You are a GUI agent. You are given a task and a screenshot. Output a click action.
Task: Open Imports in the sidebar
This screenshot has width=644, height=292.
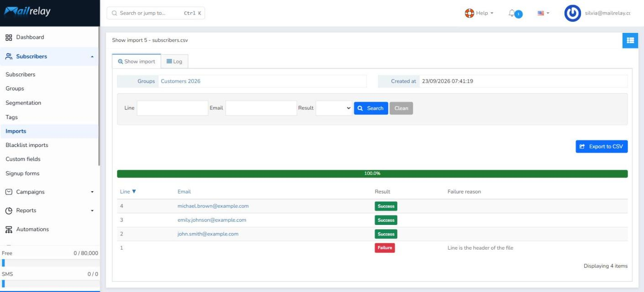click(16, 131)
